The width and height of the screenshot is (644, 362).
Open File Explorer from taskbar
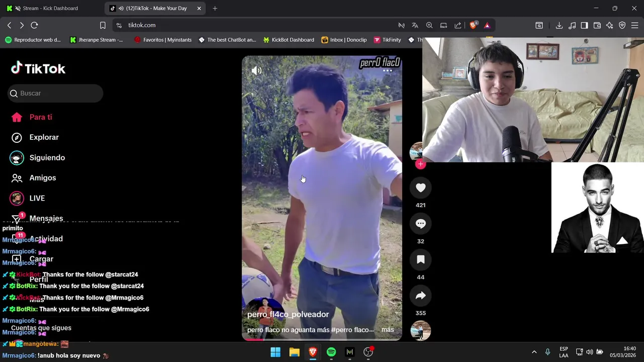[294, 352]
